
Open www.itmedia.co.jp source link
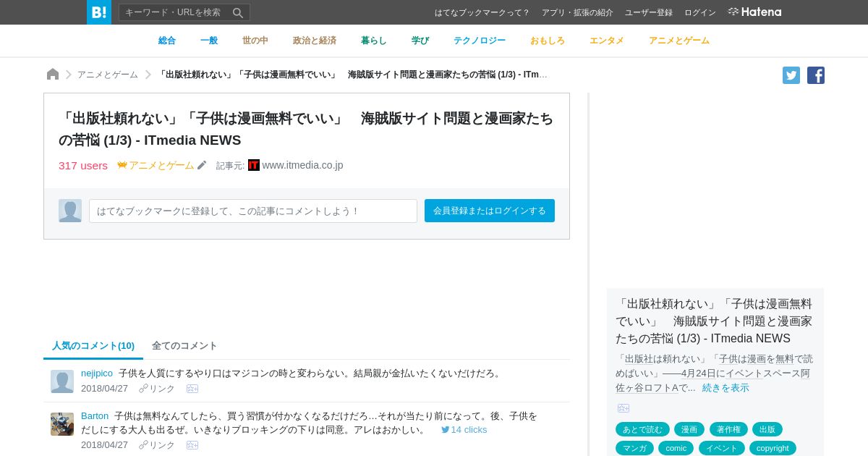click(302, 165)
